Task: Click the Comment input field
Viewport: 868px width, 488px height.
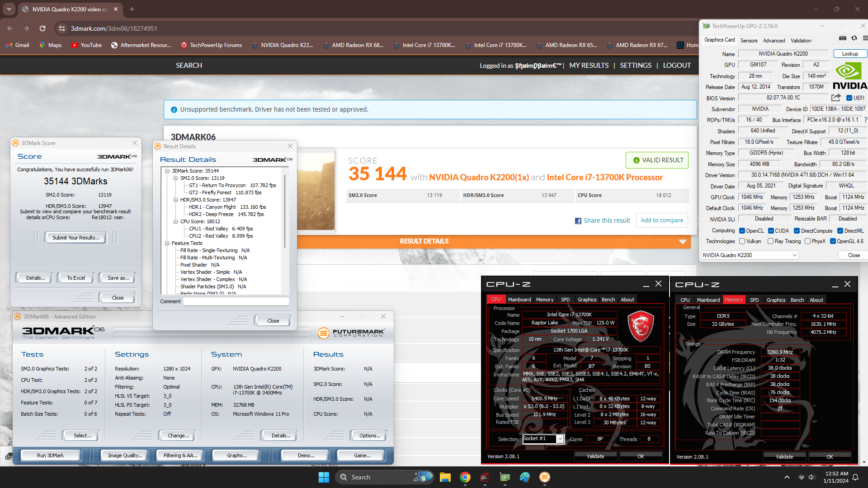Action: 236,301
